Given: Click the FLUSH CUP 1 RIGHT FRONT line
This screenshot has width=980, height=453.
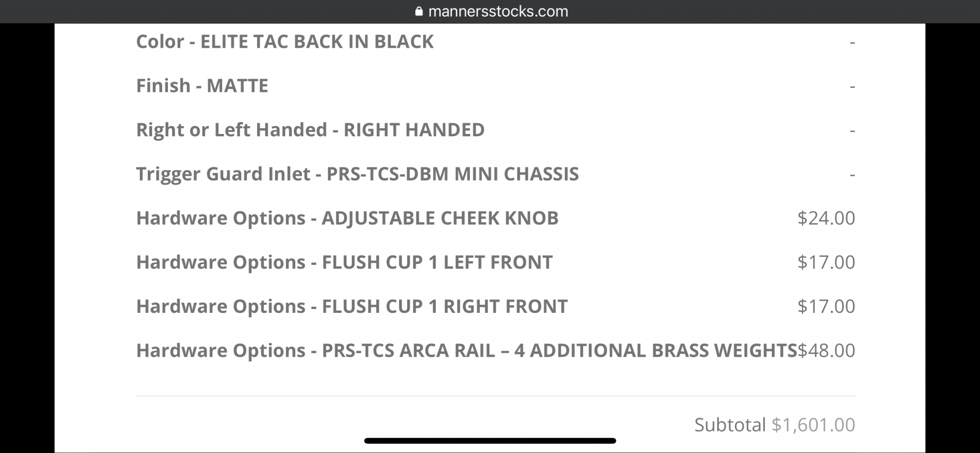Looking at the screenshot, I should click(352, 306).
